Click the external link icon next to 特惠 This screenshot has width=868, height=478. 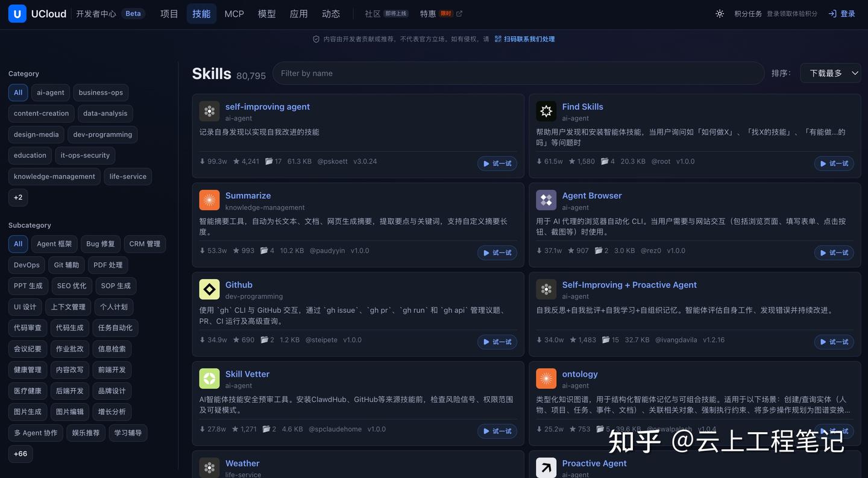tap(459, 14)
